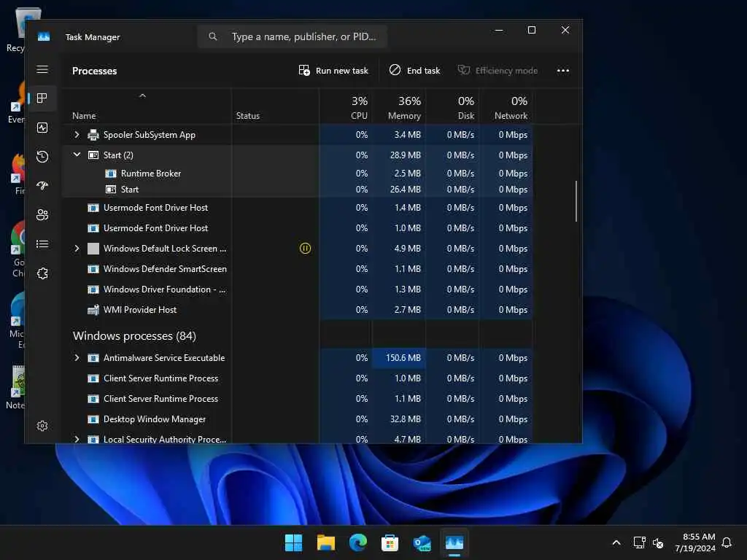Viewport: 747px width, 560px height.
Task: Click Run new task button
Action: (x=333, y=71)
